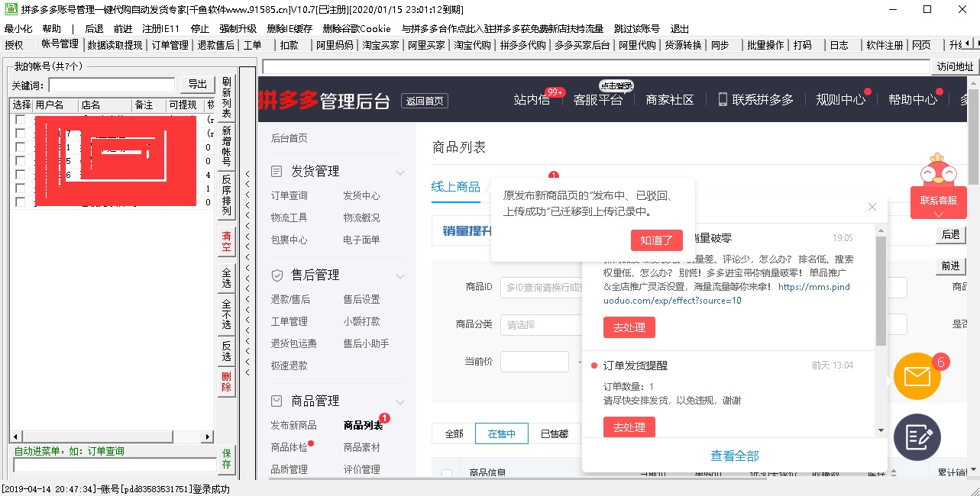Collapse the 发货管理 section chevron
Viewport: 980px width, 496px height.
(399, 172)
